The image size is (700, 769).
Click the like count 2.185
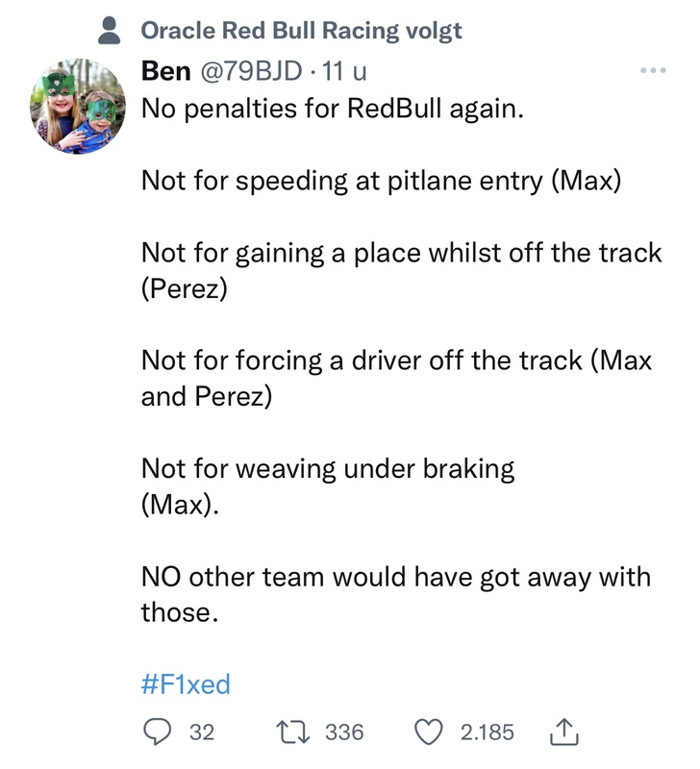[487, 732]
